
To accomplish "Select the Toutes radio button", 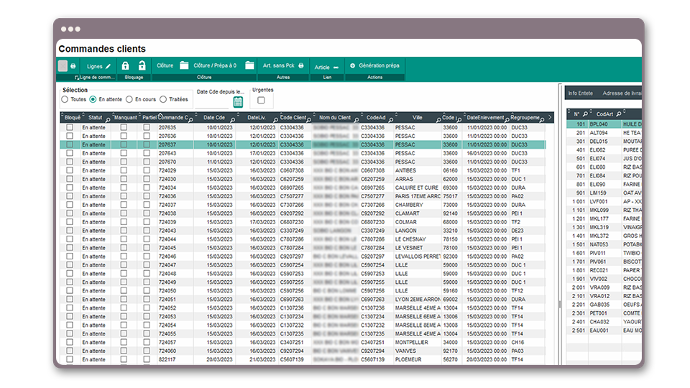I will pyautogui.click(x=65, y=99).
